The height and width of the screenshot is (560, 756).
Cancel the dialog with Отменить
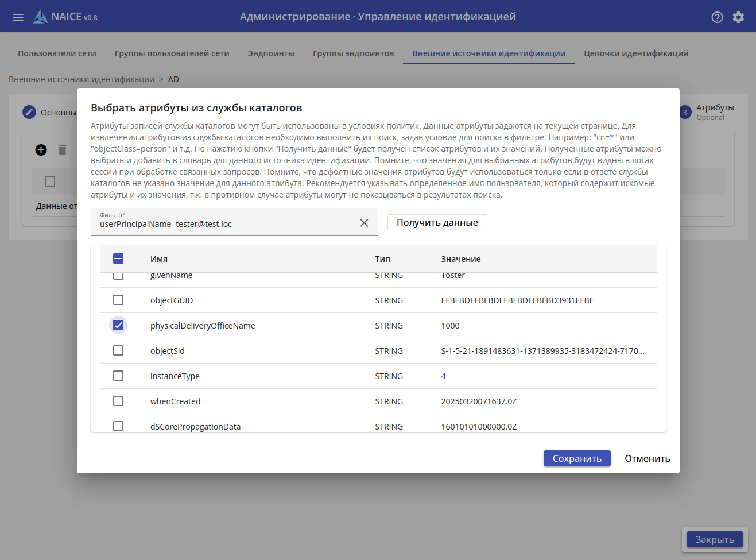point(647,458)
